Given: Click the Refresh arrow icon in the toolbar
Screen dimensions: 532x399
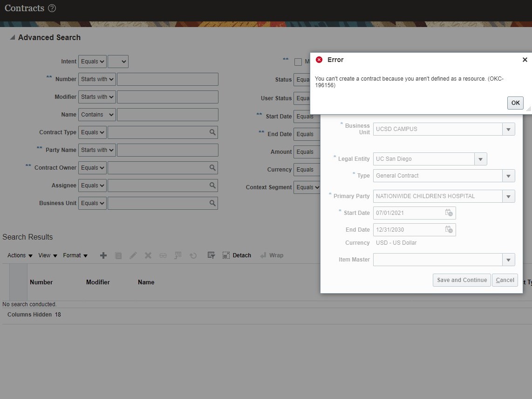Looking at the screenshot, I should click(193, 255).
